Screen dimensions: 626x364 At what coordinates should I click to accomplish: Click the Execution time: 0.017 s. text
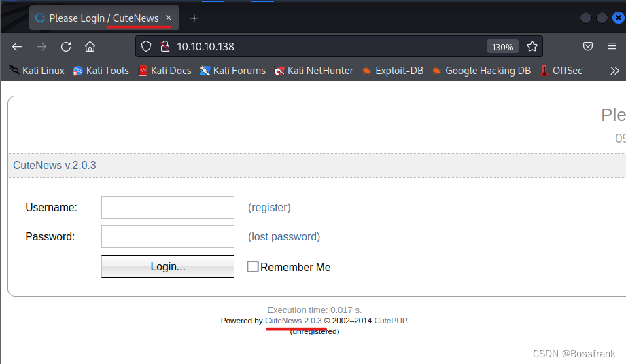[x=315, y=310]
